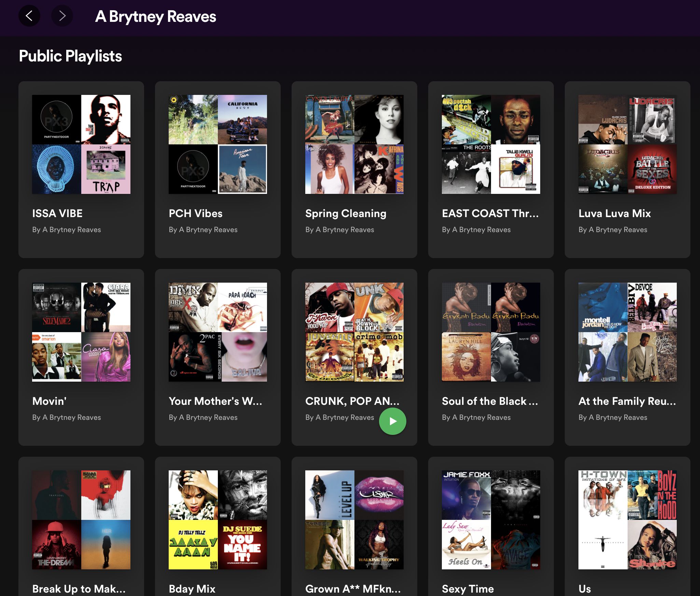Click the Break Up to Mak... title
700x596 pixels.
79,589
